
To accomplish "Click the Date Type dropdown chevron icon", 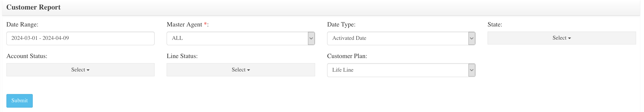I will click(472, 38).
